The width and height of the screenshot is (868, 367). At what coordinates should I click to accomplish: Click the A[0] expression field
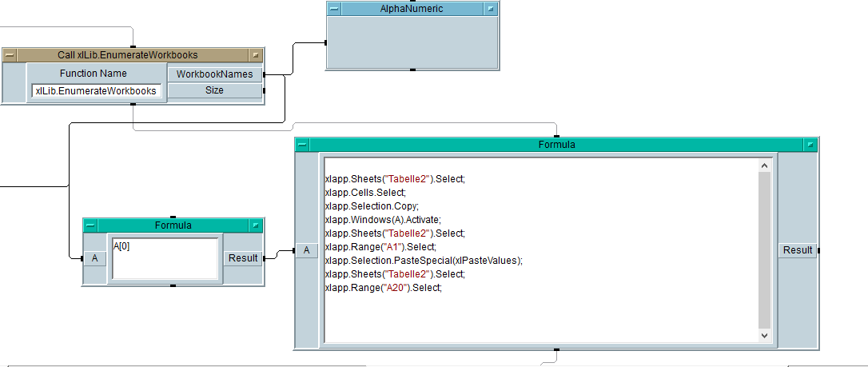[x=165, y=258]
